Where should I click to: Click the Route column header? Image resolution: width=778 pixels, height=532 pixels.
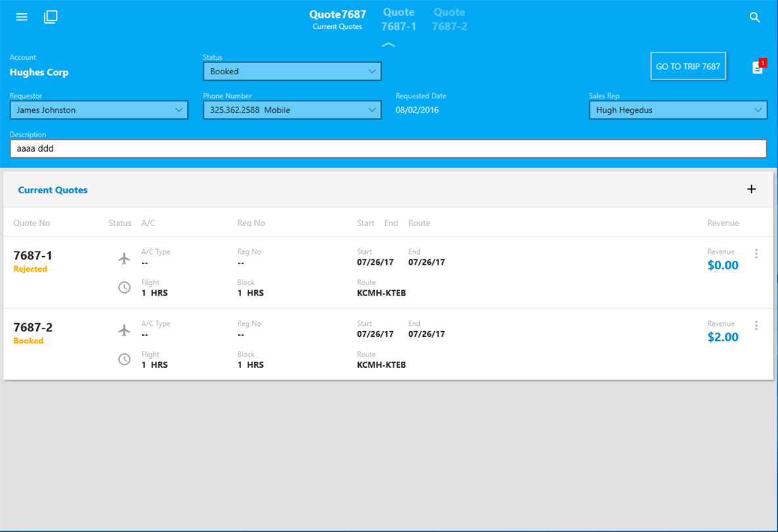[419, 223]
